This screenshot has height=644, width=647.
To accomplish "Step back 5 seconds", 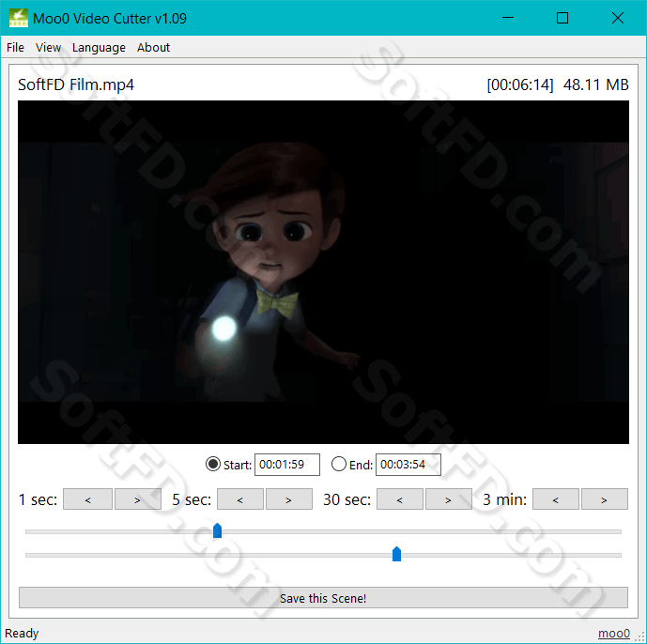I will (240, 499).
